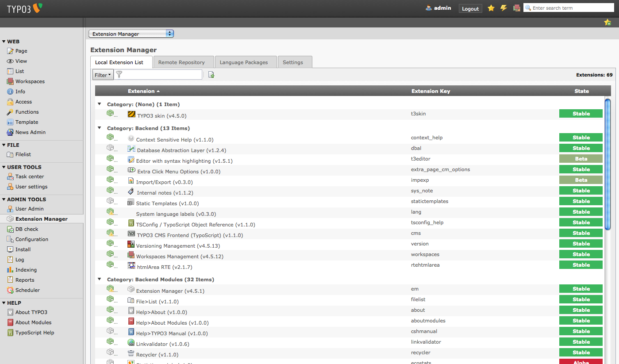Click the Logout button

pyautogui.click(x=470, y=8)
